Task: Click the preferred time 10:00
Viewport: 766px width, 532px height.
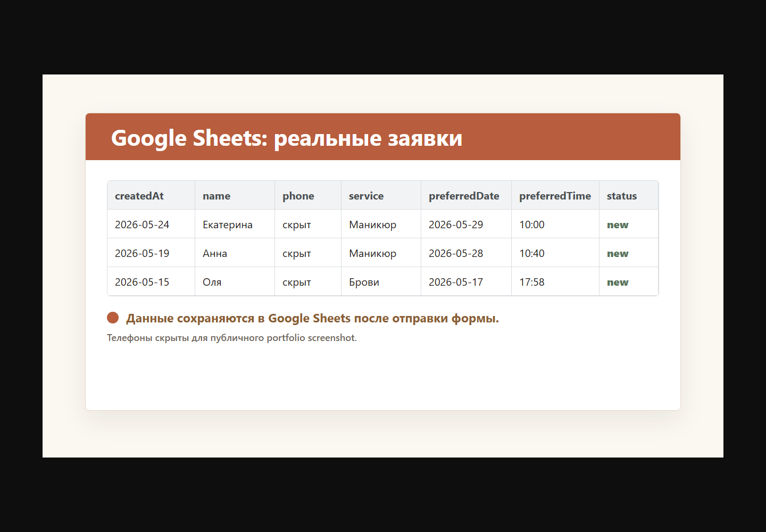Action: (555, 224)
